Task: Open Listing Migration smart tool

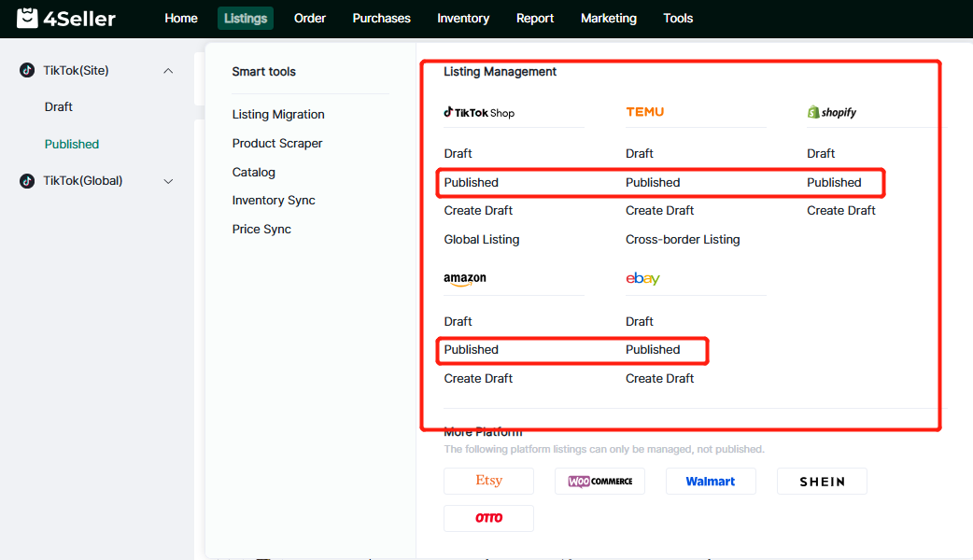Action: [278, 115]
